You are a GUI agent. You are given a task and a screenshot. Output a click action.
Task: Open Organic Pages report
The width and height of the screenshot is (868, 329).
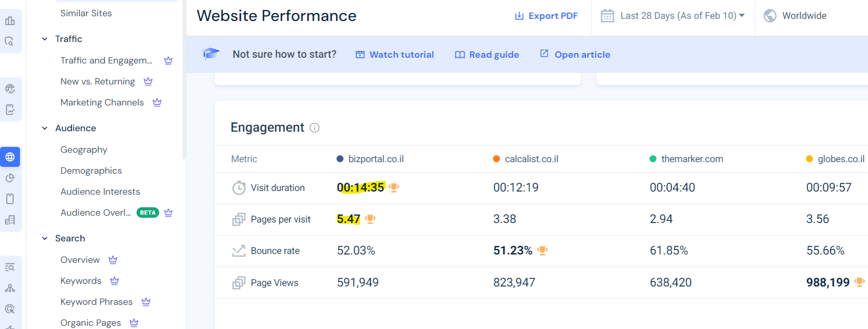tap(90, 323)
